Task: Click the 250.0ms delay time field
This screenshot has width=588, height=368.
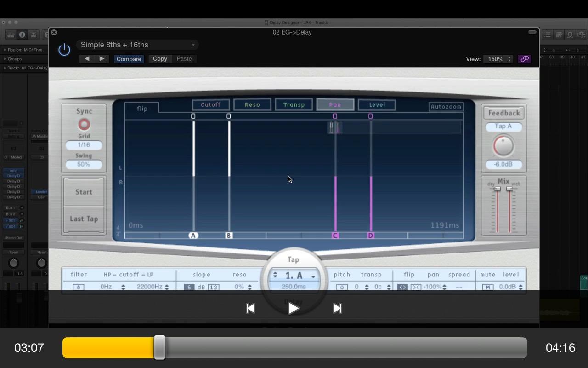Action: [x=294, y=287]
